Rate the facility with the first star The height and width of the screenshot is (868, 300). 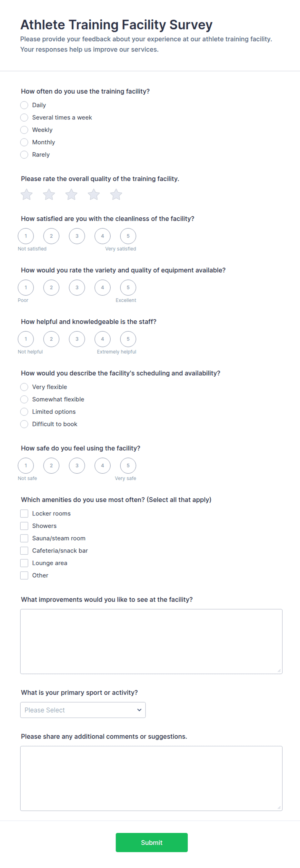(27, 194)
